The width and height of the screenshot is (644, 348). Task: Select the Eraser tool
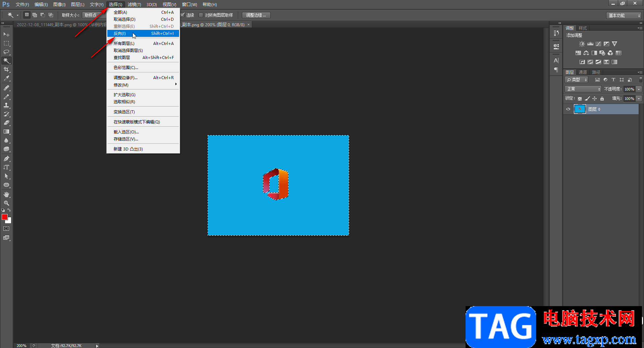pos(6,123)
